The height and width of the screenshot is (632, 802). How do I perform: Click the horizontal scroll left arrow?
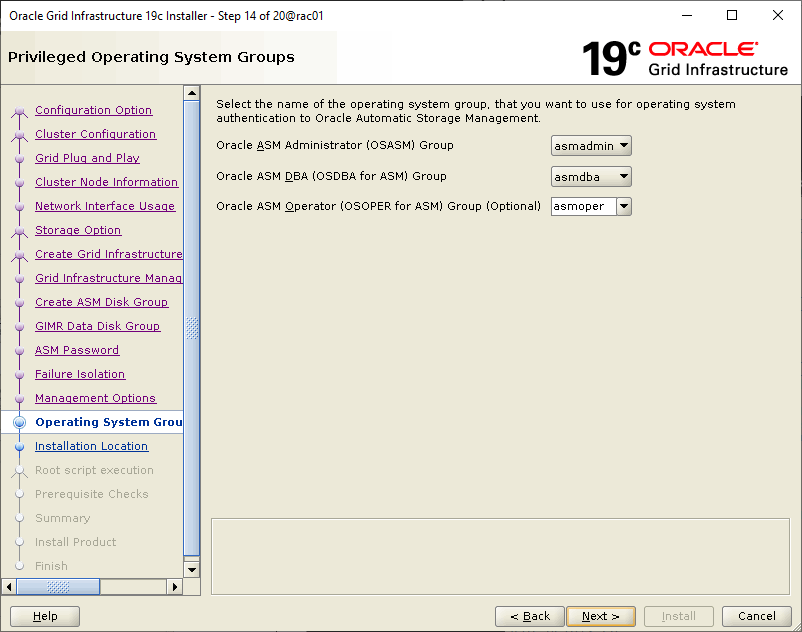(9, 586)
